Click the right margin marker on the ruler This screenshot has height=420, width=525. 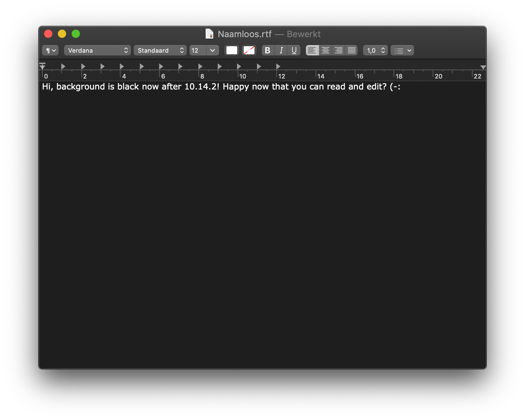[x=483, y=67]
